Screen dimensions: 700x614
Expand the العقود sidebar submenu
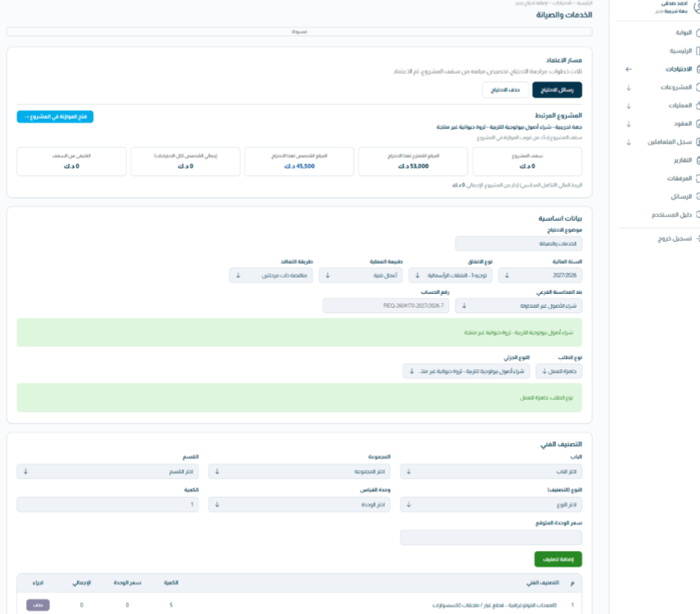tap(628, 124)
